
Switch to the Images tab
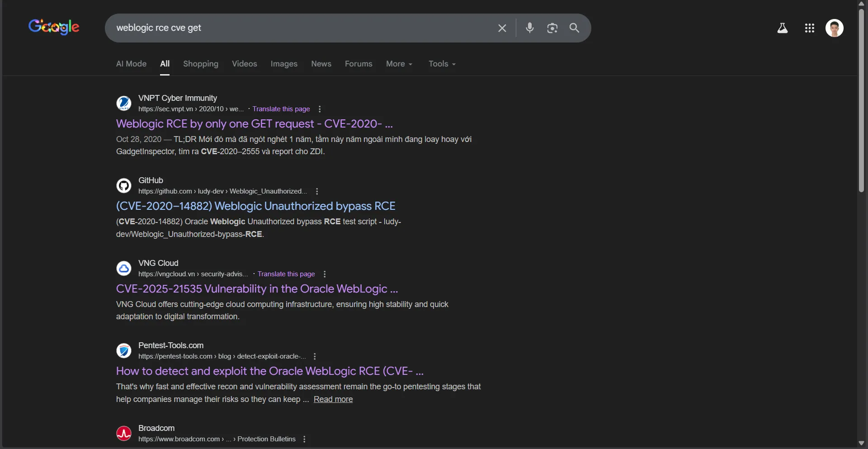tap(283, 64)
